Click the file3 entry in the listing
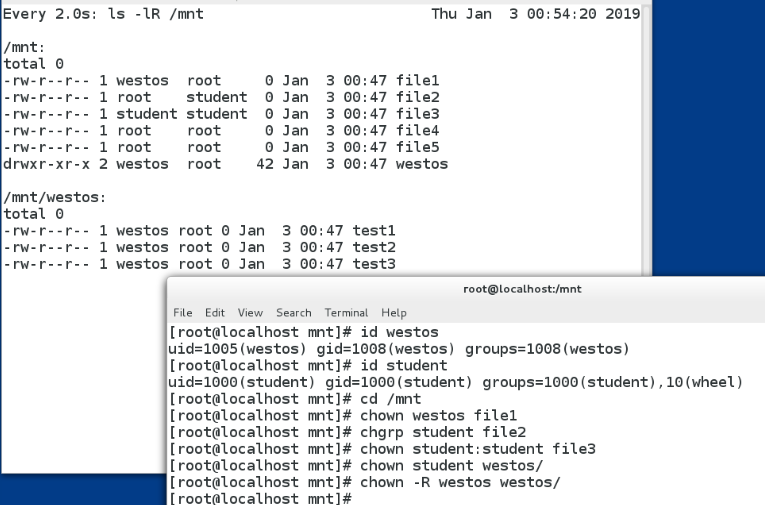Image resolution: width=765 pixels, height=505 pixels. point(417,114)
